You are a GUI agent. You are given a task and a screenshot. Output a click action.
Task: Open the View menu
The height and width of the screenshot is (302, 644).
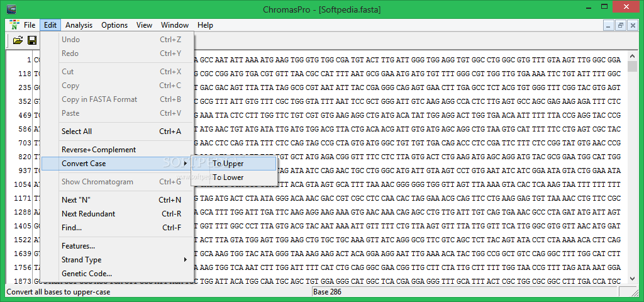[x=144, y=25]
